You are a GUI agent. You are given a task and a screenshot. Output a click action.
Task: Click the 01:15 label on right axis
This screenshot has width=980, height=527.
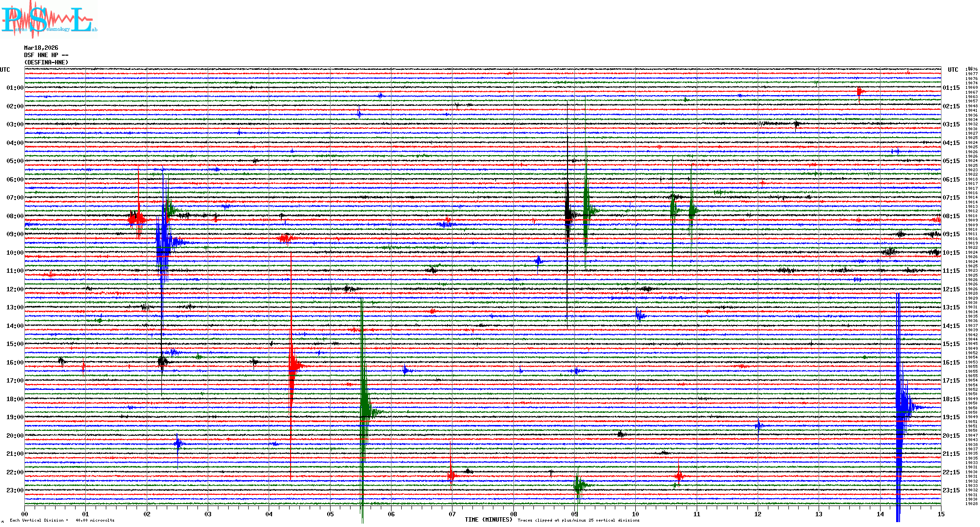pos(951,88)
